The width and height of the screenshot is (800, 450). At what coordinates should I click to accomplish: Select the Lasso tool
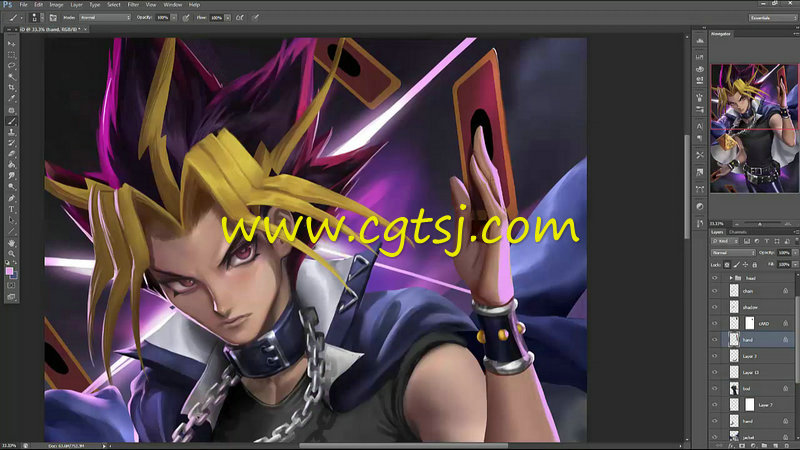11,66
